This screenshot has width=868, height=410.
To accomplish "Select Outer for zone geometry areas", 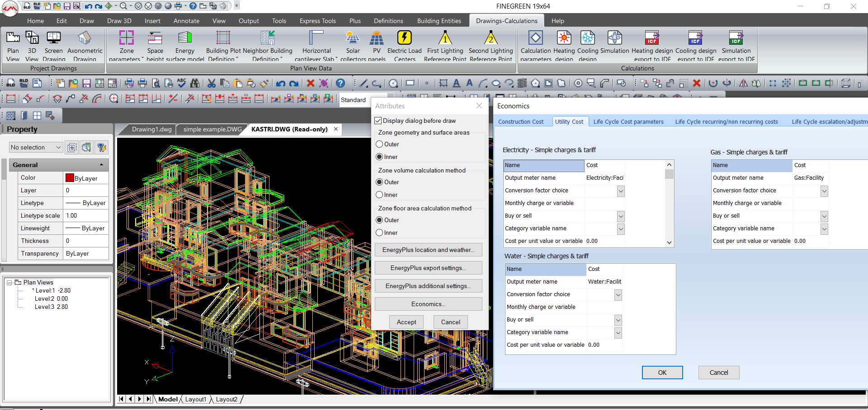I will (x=380, y=144).
